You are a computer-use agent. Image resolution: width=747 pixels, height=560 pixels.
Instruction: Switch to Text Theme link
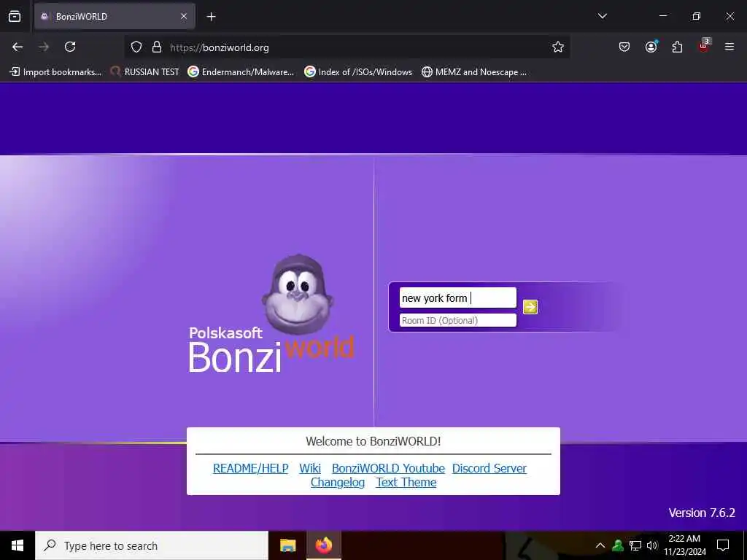coord(406,483)
